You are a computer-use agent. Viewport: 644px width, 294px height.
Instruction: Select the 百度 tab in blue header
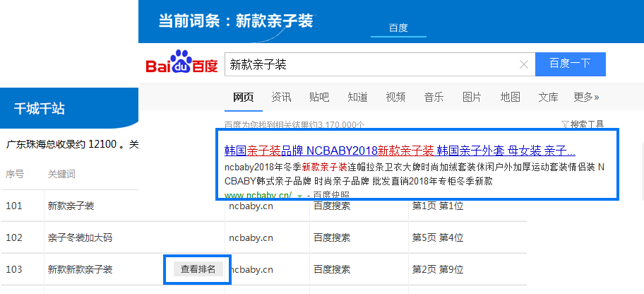coord(398,28)
